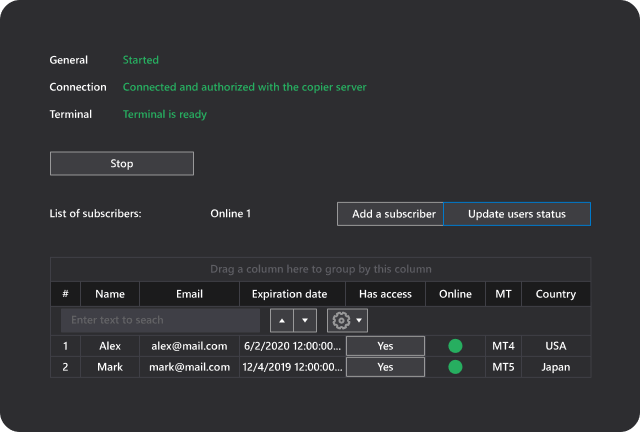This screenshot has height=432, width=640.
Task: Toggle Yes access button for Mark
Action: (x=385, y=367)
